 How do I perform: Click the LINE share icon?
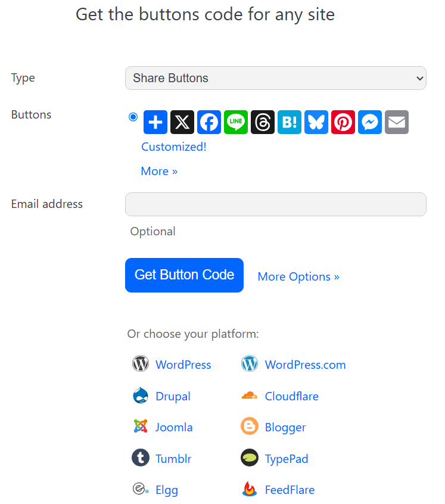pyautogui.click(x=235, y=122)
